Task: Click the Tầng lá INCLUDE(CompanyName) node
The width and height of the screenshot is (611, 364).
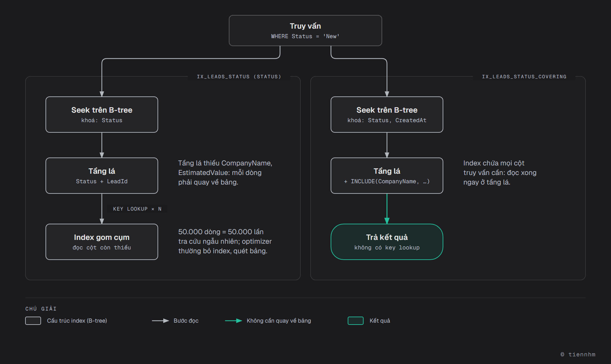Action: [x=387, y=176]
